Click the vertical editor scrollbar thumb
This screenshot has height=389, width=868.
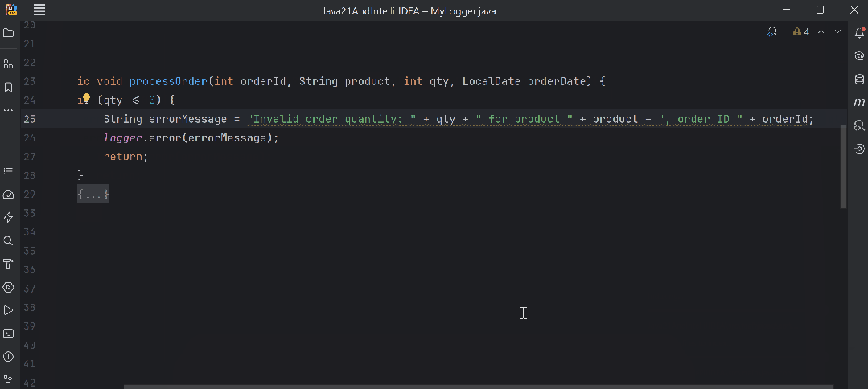(x=844, y=166)
